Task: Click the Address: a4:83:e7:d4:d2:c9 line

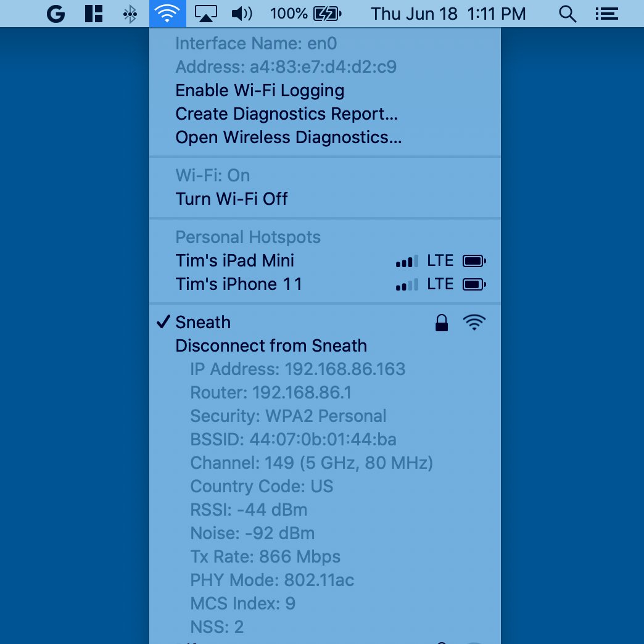Action: pyautogui.click(x=286, y=67)
